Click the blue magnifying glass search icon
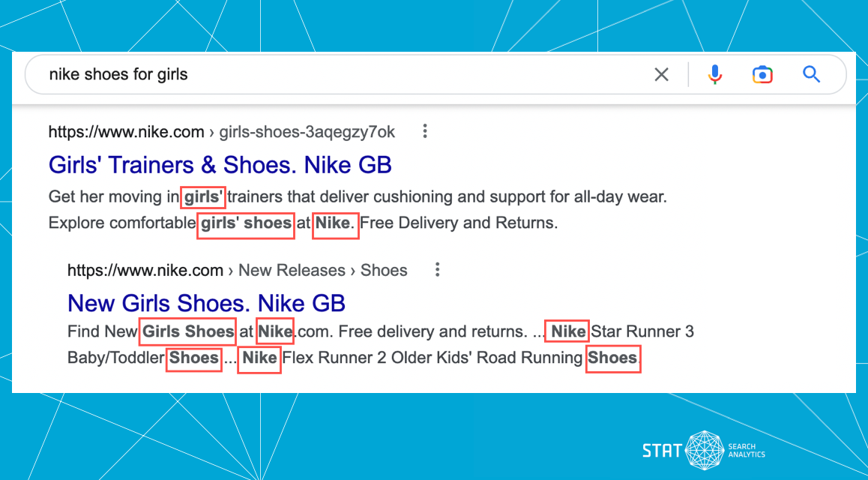The image size is (868, 480). click(811, 74)
